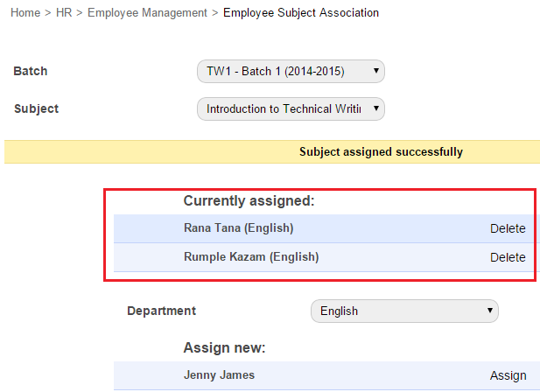Click the 'Assign new:' heading

[x=224, y=348]
